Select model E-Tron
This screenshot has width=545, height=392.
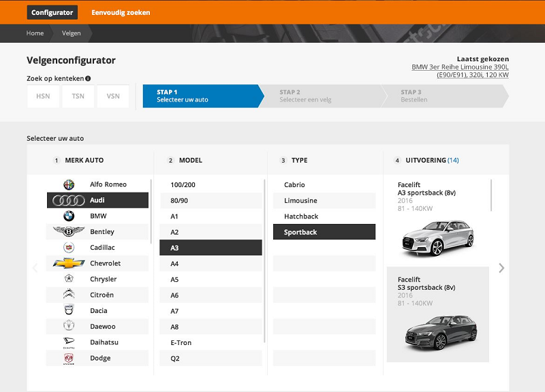211,343
